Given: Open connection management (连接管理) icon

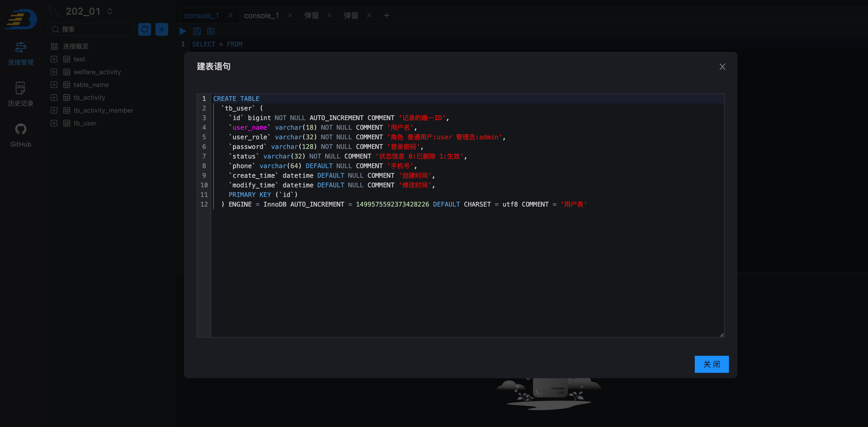Looking at the screenshot, I should [21, 53].
